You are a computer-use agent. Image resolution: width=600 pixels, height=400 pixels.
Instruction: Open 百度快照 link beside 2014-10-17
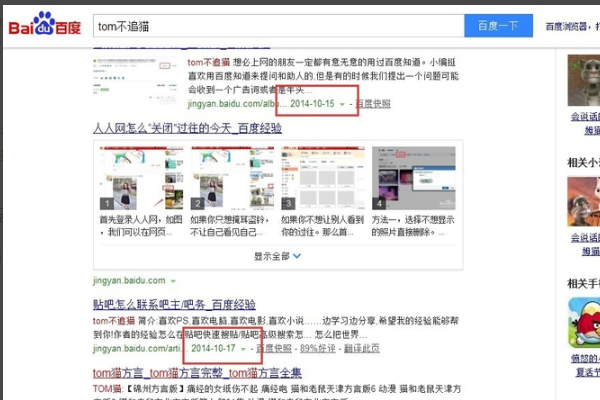click(274, 348)
